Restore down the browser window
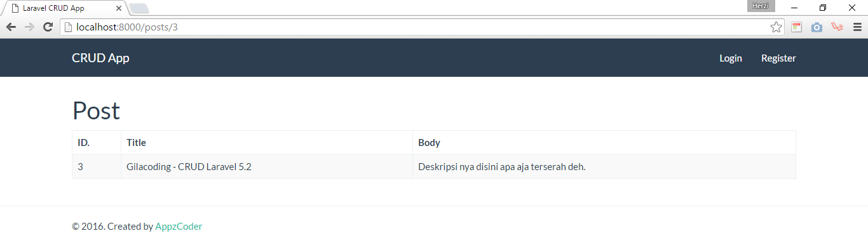Viewport: 868px width, 245px height. pos(823,8)
